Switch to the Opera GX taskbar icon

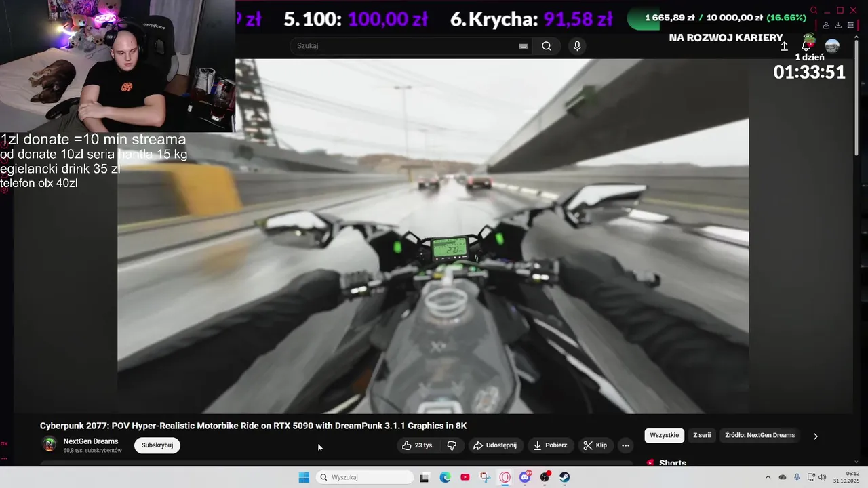tap(505, 477)
